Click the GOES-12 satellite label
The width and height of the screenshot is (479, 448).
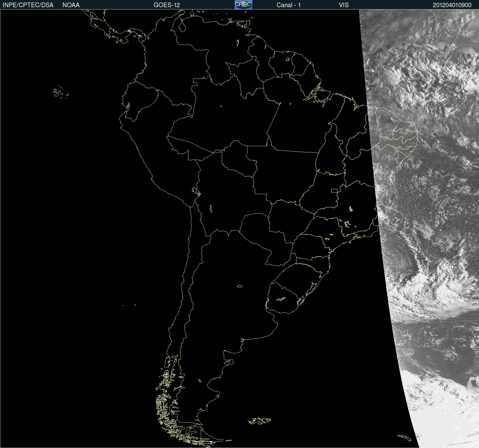(167, 5)
